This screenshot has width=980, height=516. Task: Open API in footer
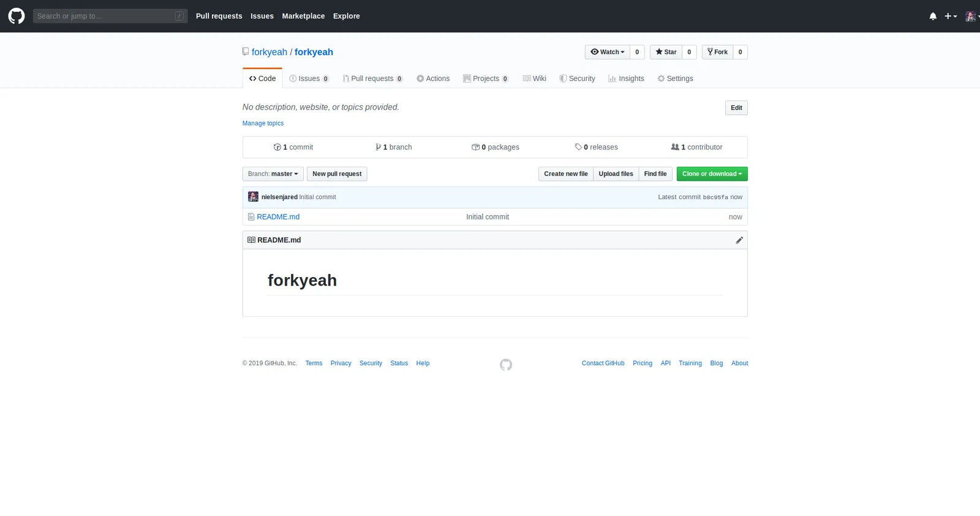coord(665,363)
